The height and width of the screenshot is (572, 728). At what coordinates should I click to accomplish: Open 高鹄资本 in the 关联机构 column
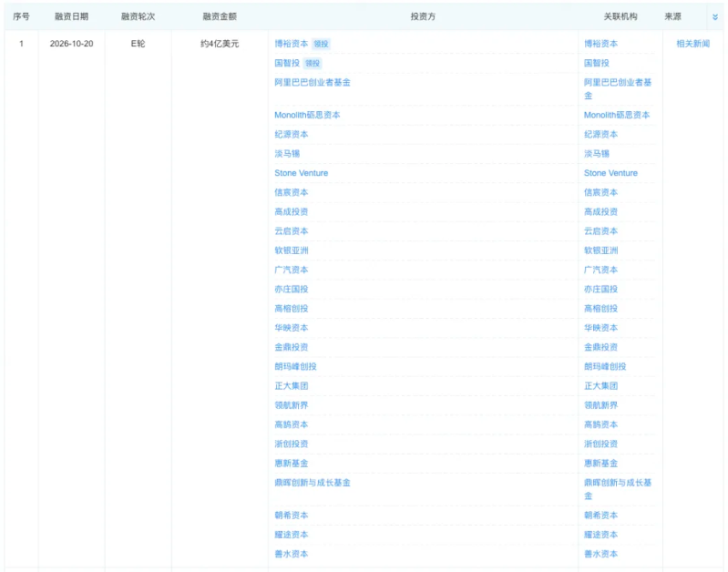pyautogui.click(x=600, y=424)
